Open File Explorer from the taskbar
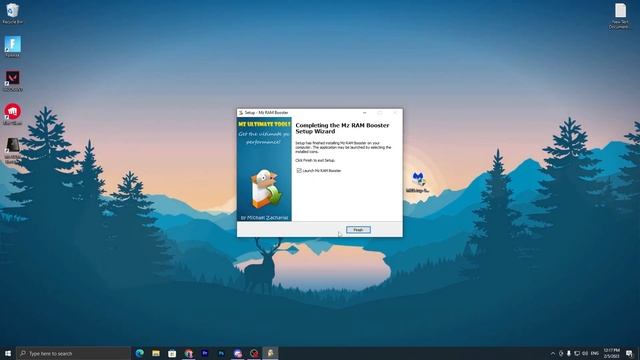 coord(156,353)
